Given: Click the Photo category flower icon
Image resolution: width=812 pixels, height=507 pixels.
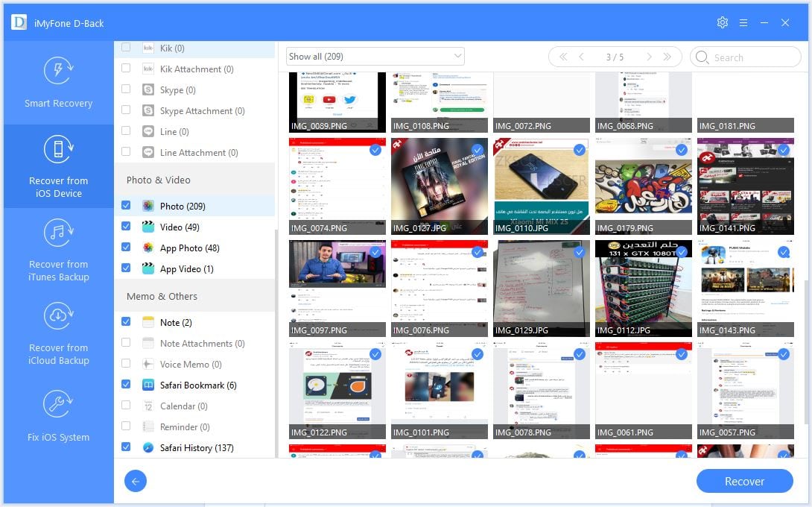Looking at the screenshot, I should click(x=148, y=206).
